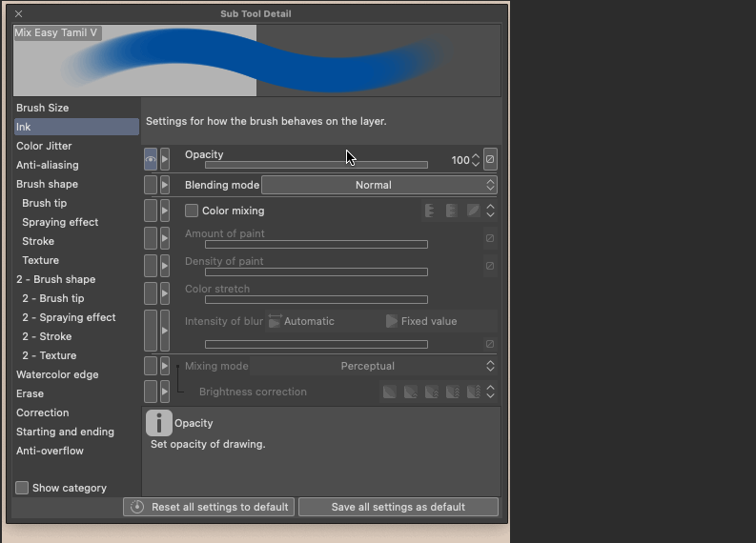The height and width of the screenshot is (543, 756).
Task: Open the Anti-aliasing category
Action: click(x=76, y=165)
